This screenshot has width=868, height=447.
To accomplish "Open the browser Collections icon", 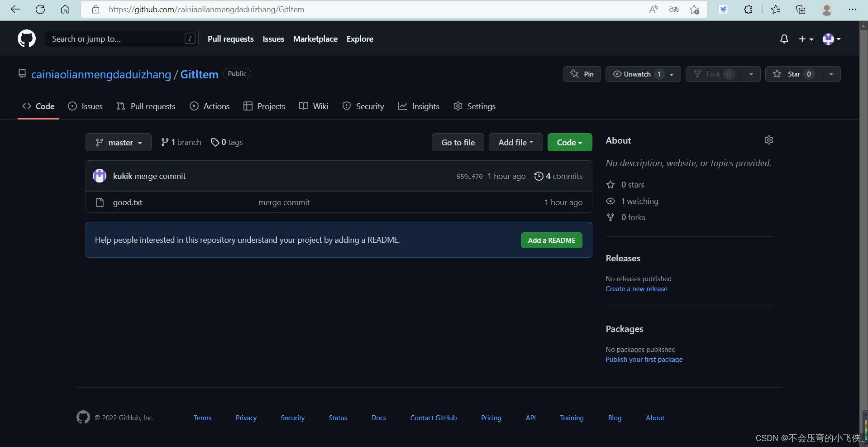I will pyautogui.click(x=801, y=10).
